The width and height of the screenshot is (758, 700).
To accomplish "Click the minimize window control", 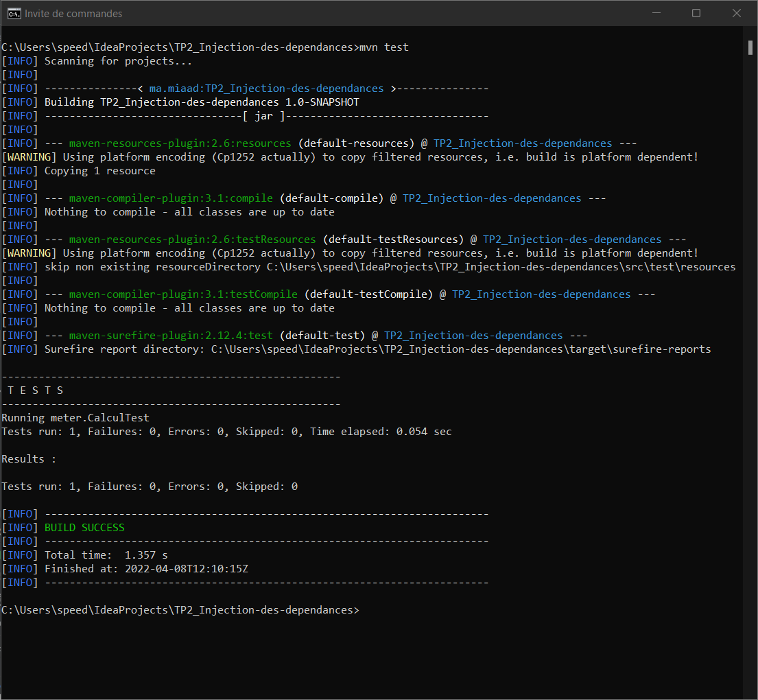I will coord(656,13).
